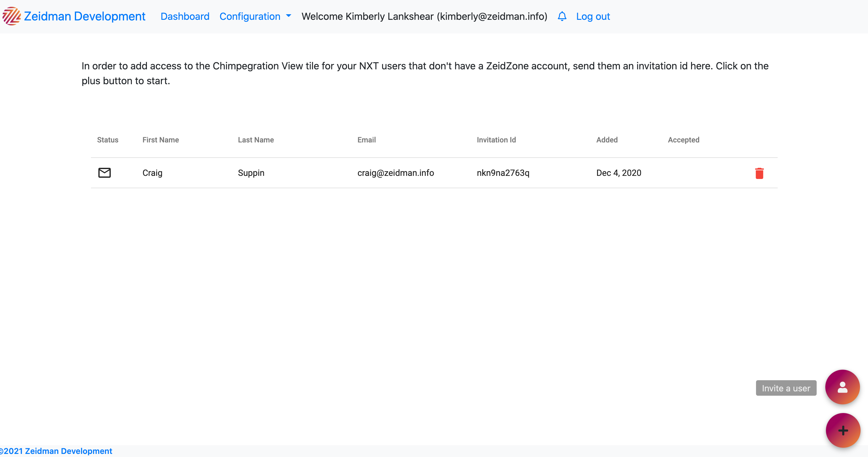Open the Configuration dropdown menu

pyautogui.click(x=255, y=16)
